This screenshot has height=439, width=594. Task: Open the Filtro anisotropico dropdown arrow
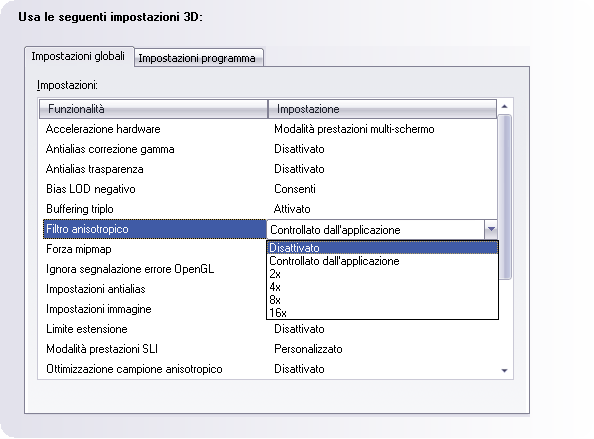(491, 229)
